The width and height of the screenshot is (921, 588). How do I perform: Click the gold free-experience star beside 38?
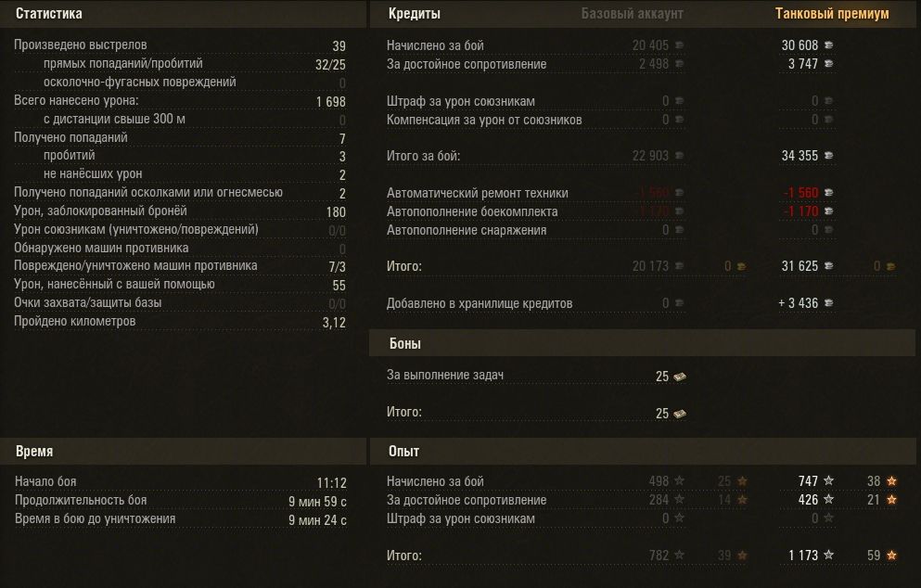tap(891, 481)
